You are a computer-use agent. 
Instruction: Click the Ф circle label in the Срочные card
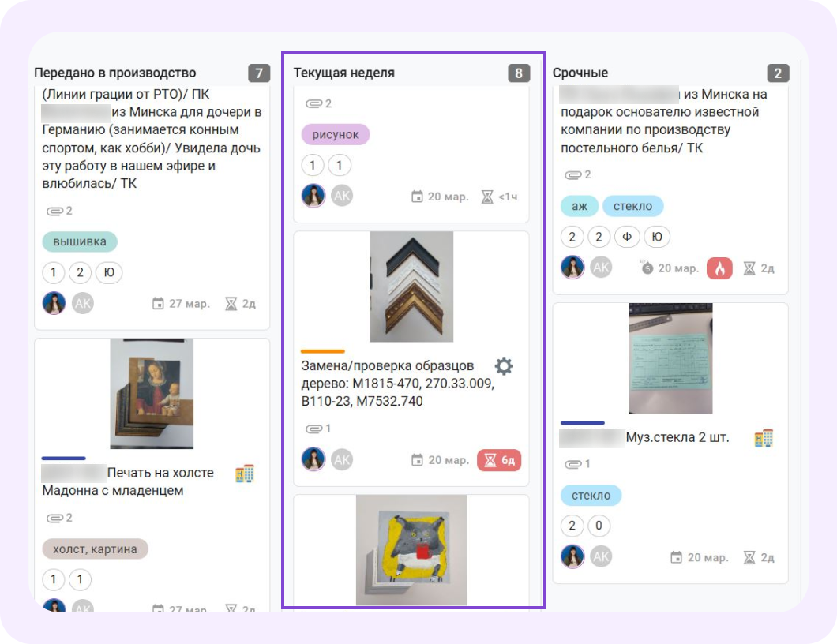coord(627,237)
